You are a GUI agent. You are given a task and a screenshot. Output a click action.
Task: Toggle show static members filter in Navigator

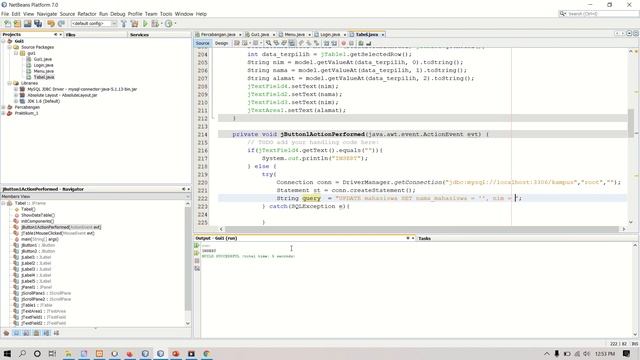(26, 333)
